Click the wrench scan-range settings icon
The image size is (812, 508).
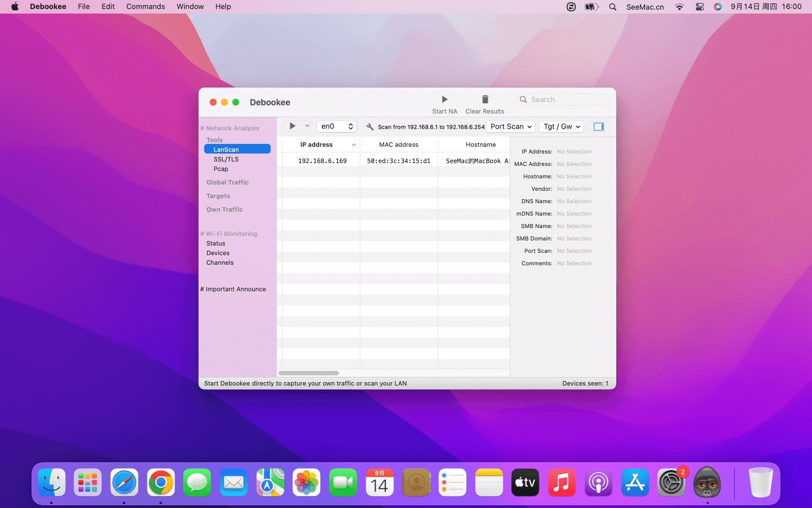pyautogui.click(x=370, y=126)
